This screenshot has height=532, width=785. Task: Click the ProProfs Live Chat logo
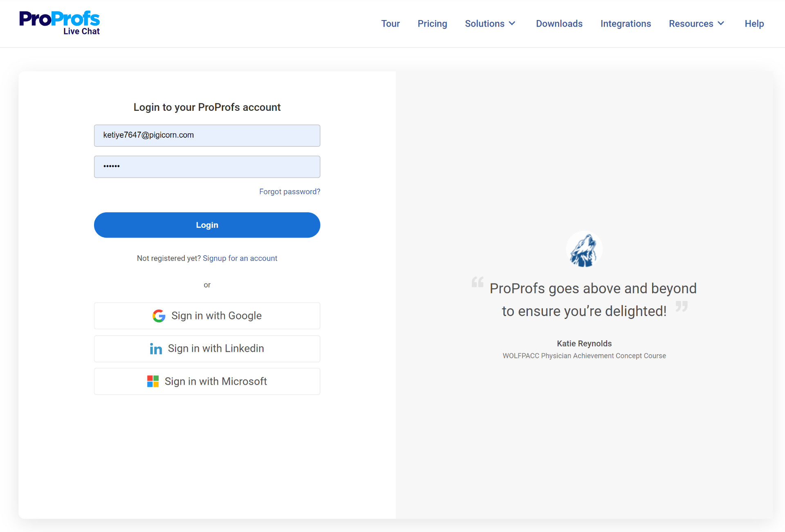tap(59, 23)
